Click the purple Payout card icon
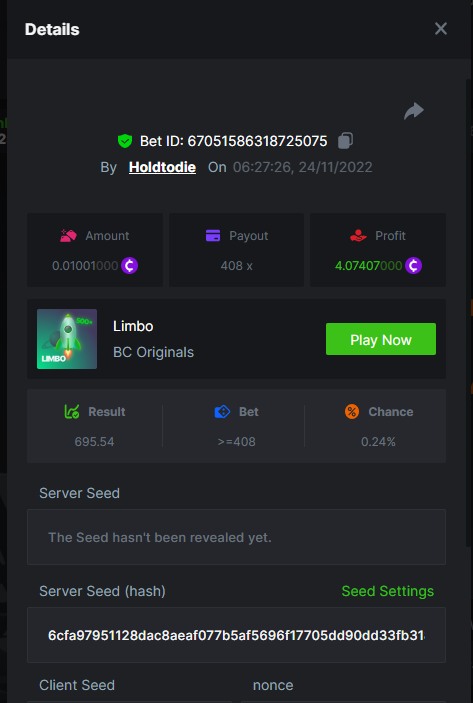Image resolution: width=473 pixels, height=703 pixels. 213,235
